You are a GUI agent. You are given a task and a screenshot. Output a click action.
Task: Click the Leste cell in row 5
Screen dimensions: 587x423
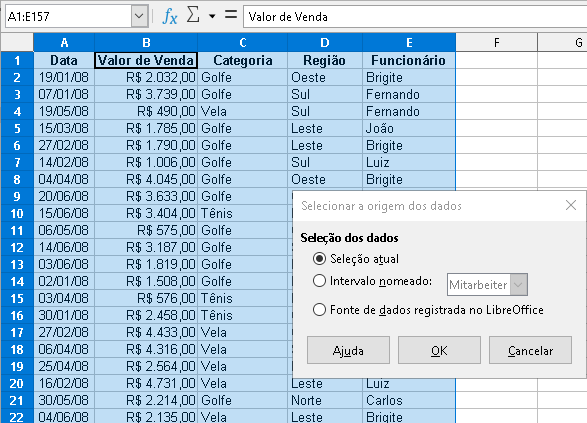click(325, 128)
